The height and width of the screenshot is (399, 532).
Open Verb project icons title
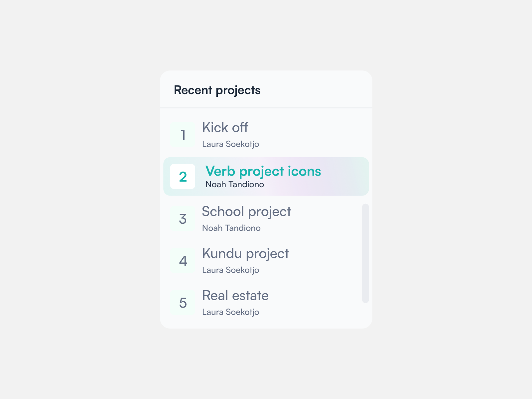(263, 171)
